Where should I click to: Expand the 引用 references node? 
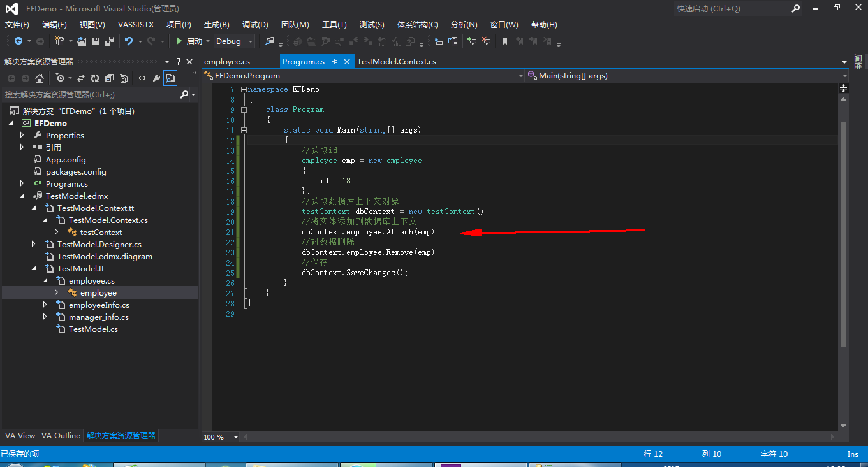click(22, 148)
